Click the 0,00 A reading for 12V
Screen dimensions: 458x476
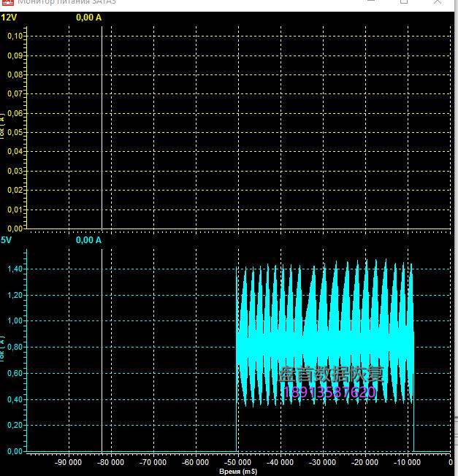click(x=88, y=18)
